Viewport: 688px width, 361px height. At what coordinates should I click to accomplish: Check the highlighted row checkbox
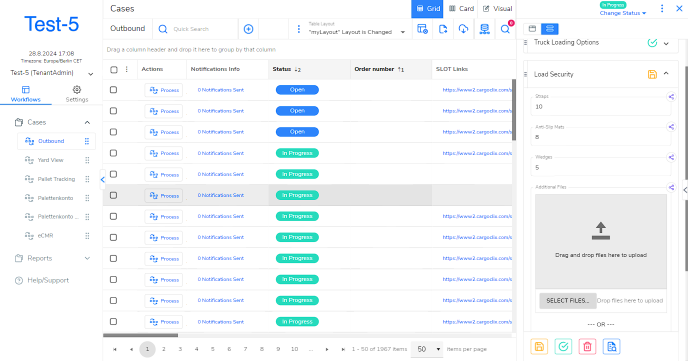[114, 195]
